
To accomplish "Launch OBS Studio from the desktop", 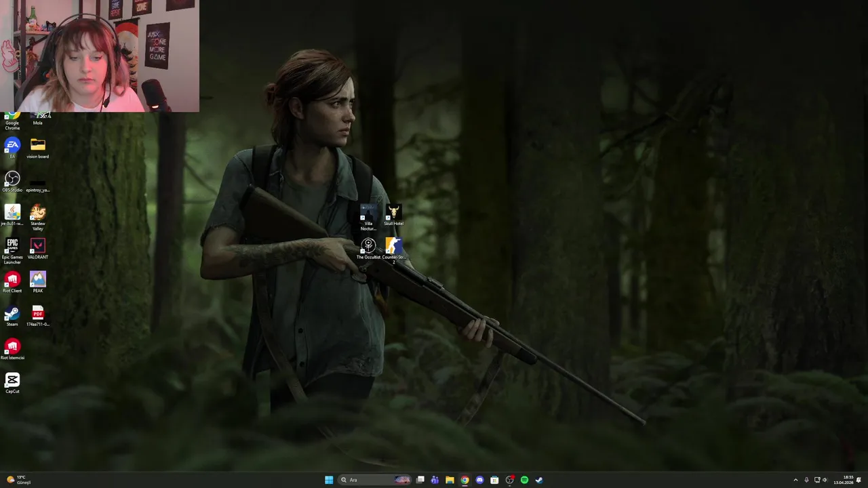I will click(x=12, y=181).
